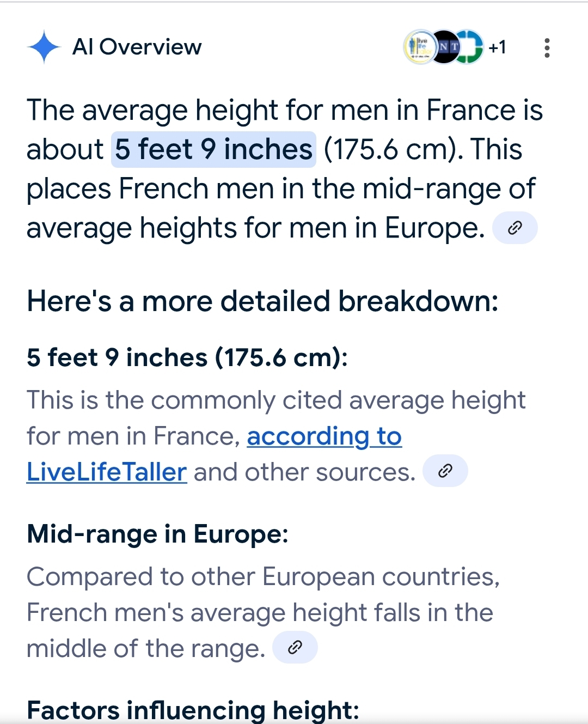Open the 'according to LiveLifeTaller' link
Screen dimensions: 588x724
(214, 454)
